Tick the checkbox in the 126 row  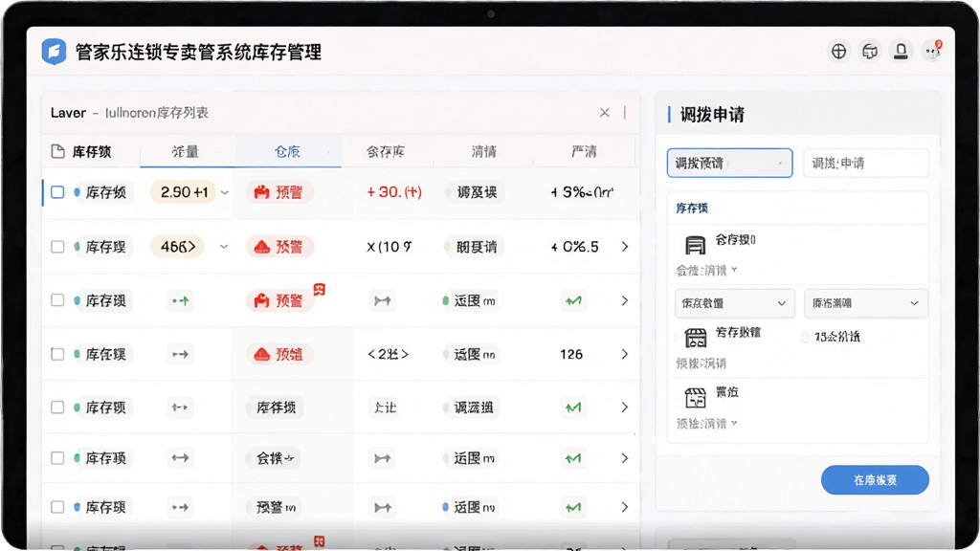tap(57, 354)
